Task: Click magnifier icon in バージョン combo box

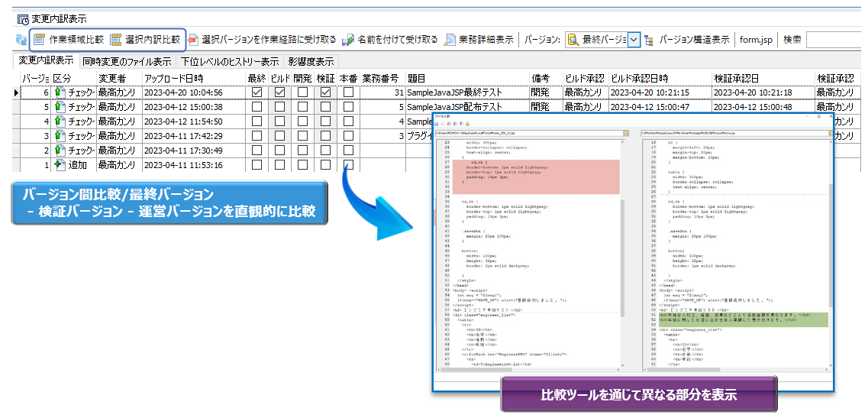Action: [x=573, y=40]
